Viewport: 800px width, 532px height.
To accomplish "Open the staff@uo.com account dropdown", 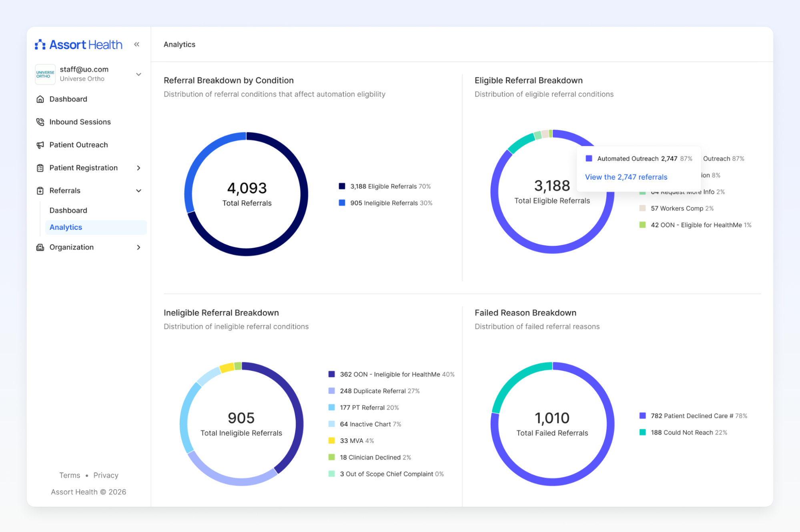I will point(138,74).
